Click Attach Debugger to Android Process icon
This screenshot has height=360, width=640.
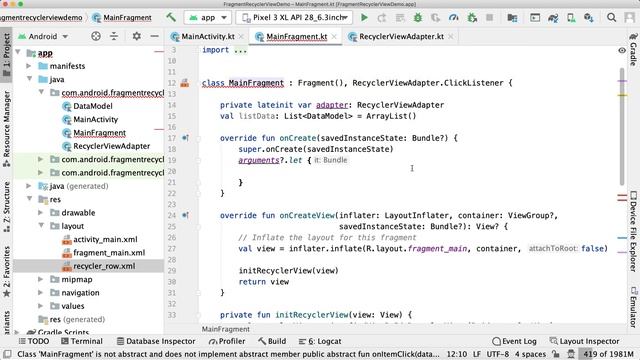click(x=472, y=18)
